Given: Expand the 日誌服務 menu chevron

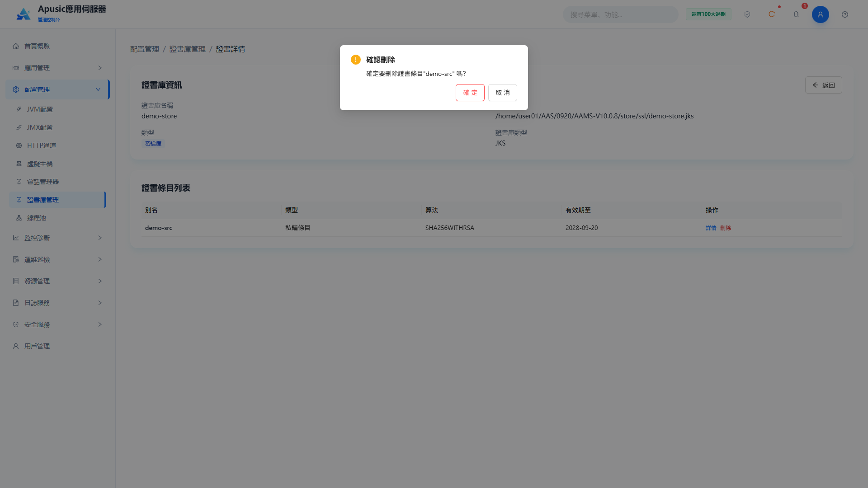Looking at the screenshot, I should click(x=100, y=303).
